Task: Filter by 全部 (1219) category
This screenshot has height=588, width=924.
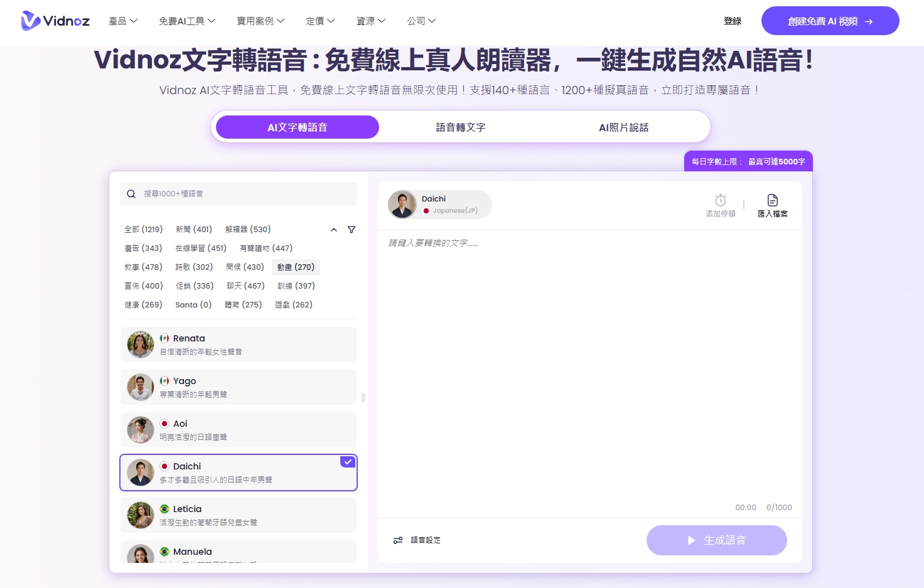Action: 144,230
